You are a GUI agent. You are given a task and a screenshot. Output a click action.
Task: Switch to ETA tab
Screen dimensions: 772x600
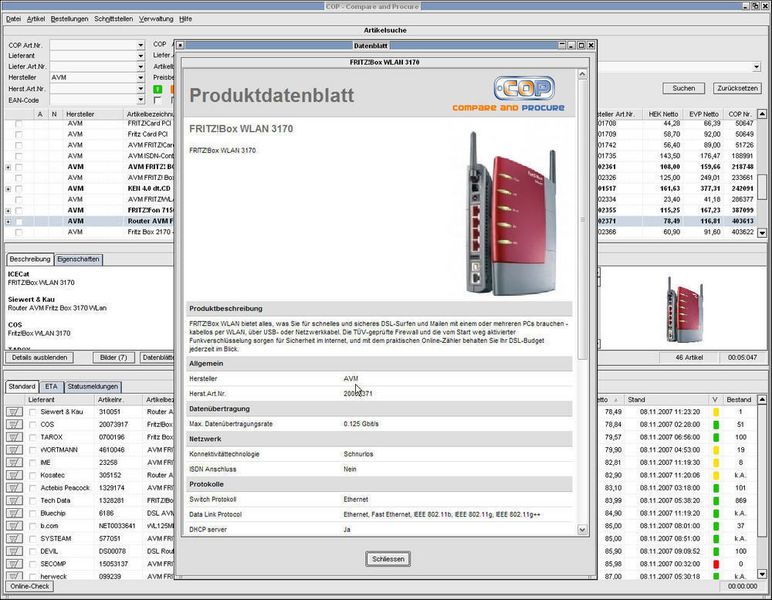51,386
